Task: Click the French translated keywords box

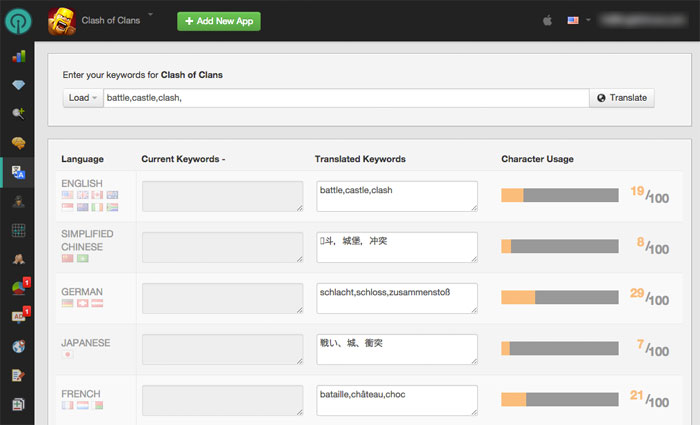Action: (397, 400)
